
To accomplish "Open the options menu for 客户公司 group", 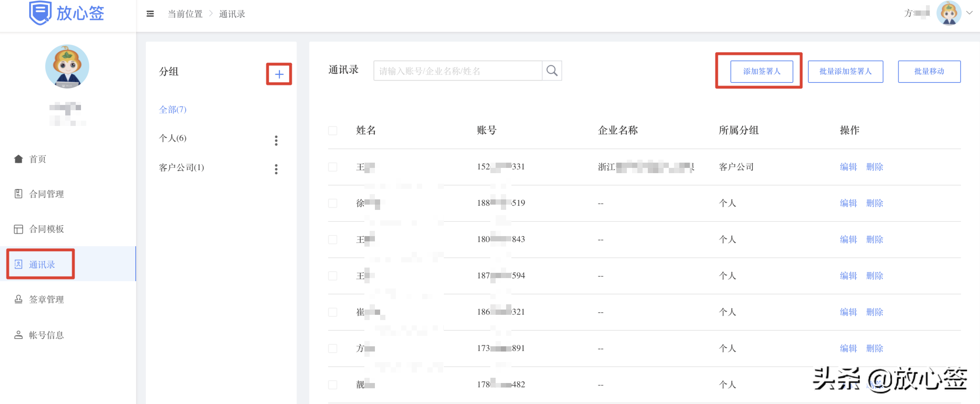I will pos(276,169).
